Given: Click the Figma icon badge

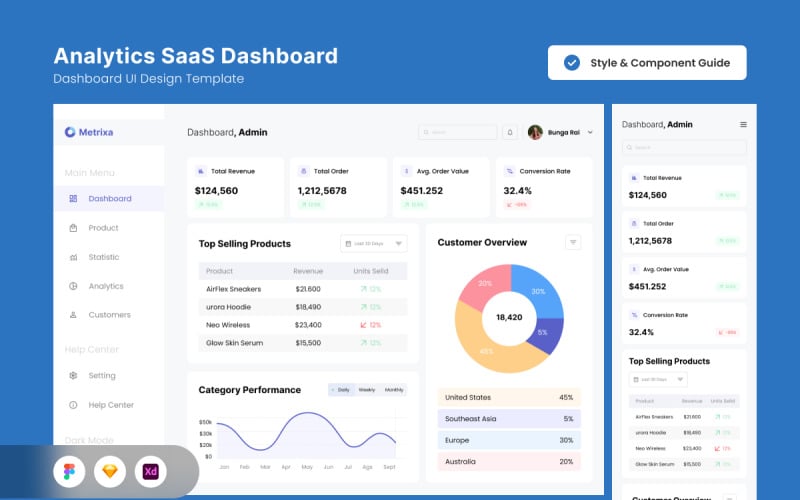Looking at the screenshot, I should (x=69, y=471).
